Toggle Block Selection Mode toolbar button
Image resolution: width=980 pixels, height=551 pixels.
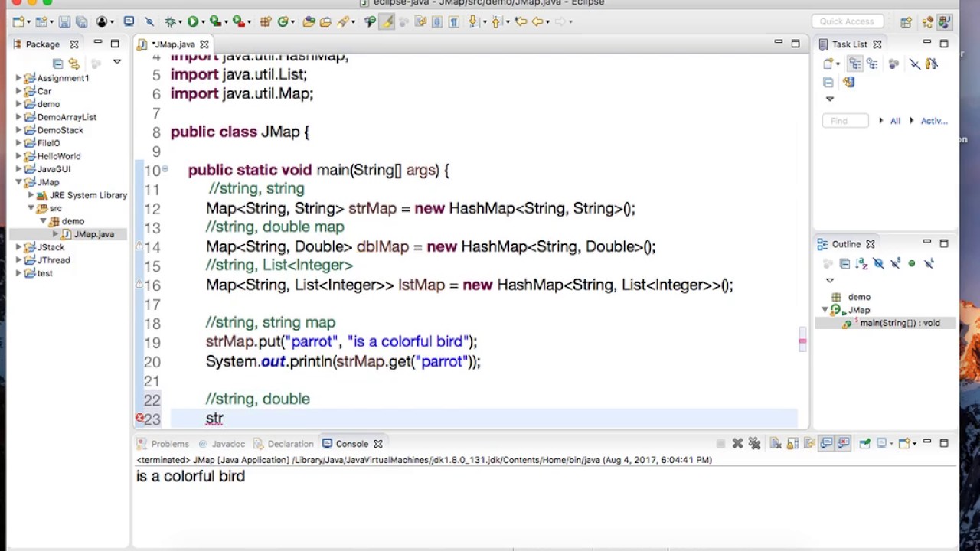(437, 21)
